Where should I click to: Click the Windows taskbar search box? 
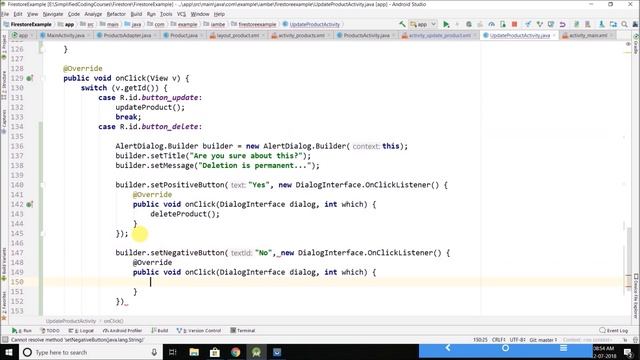pyautogui.click(x=91, y=352)
